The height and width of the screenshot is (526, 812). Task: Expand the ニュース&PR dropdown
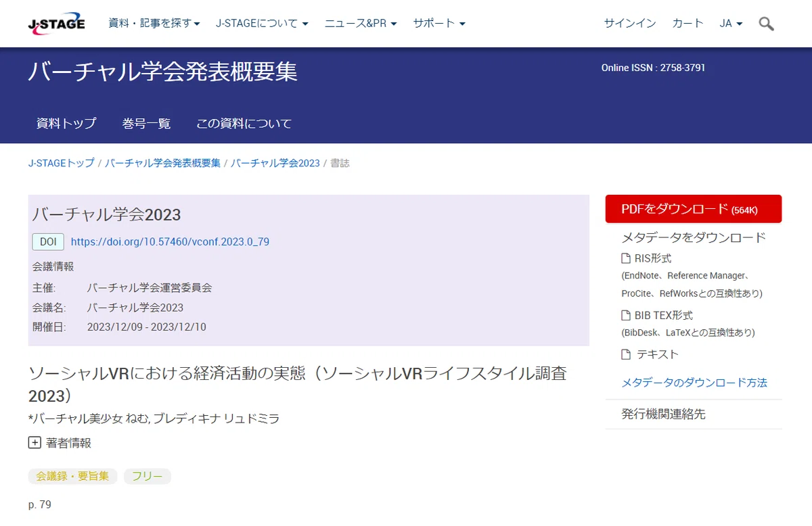361,24
